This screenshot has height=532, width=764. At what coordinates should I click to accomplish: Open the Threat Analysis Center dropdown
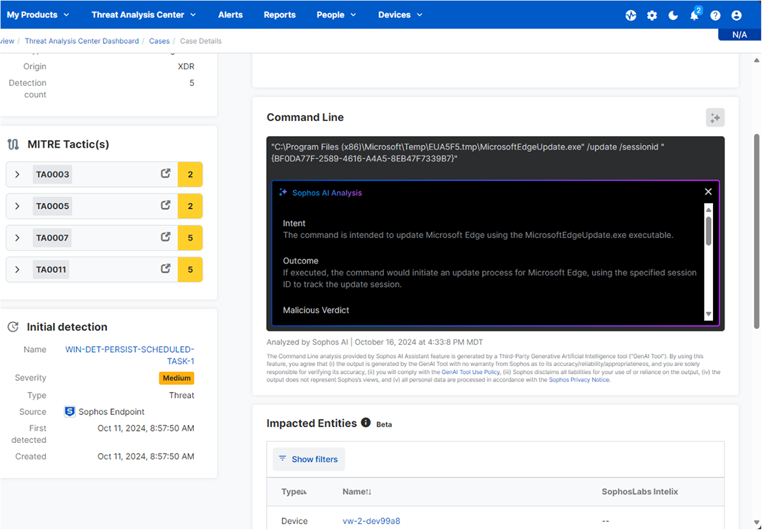[143, 15]
